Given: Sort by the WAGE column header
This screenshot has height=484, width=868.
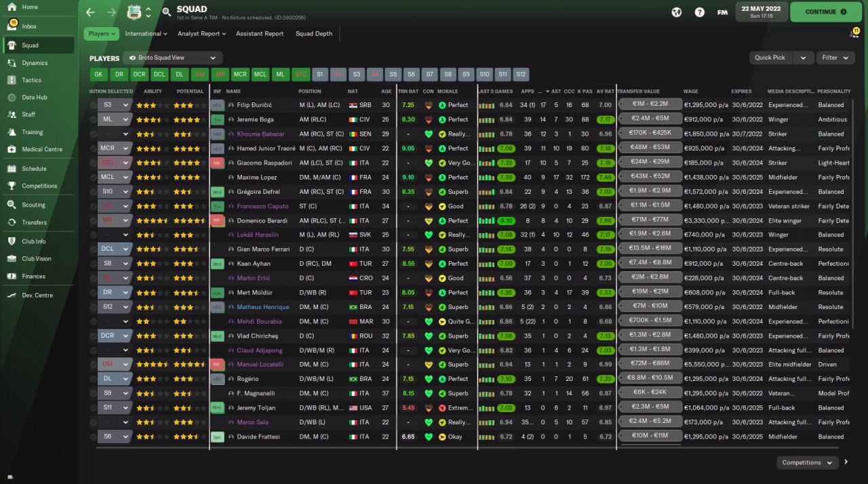Looking at the screenshot, I should [691, 92].
